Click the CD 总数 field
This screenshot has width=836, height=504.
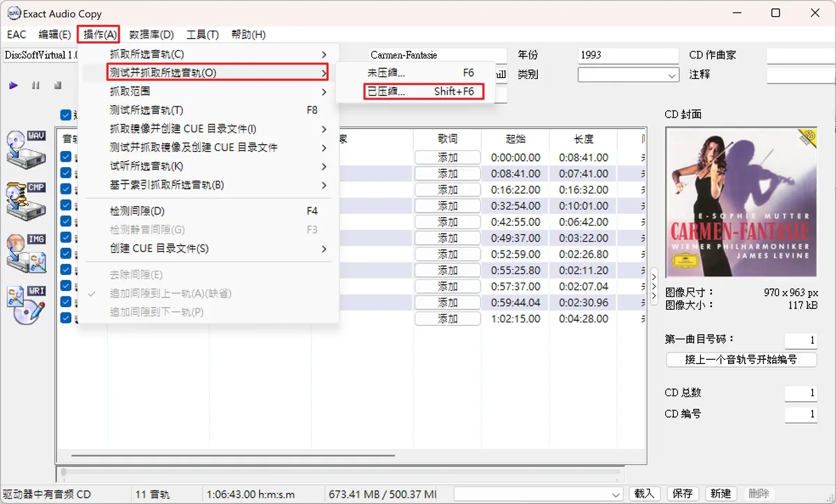(800, 393)
